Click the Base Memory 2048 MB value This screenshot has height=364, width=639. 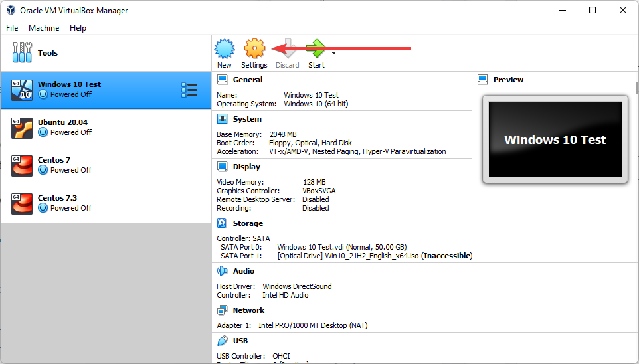[x=283, y=134]
